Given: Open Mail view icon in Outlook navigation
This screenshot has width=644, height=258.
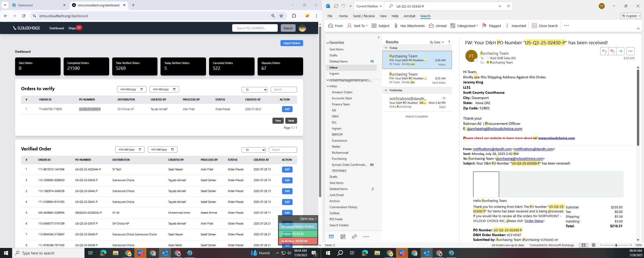Looking at the screenshot, I should [x=331, y=237].
